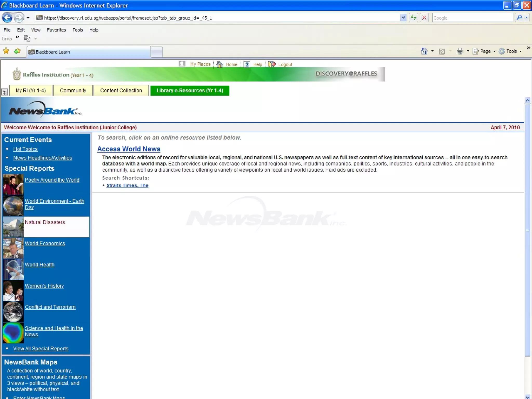Image resolution: width=532 pixels, height=399 pixels.
Task: Open the Access World News link
Action: tap(129, 149)
